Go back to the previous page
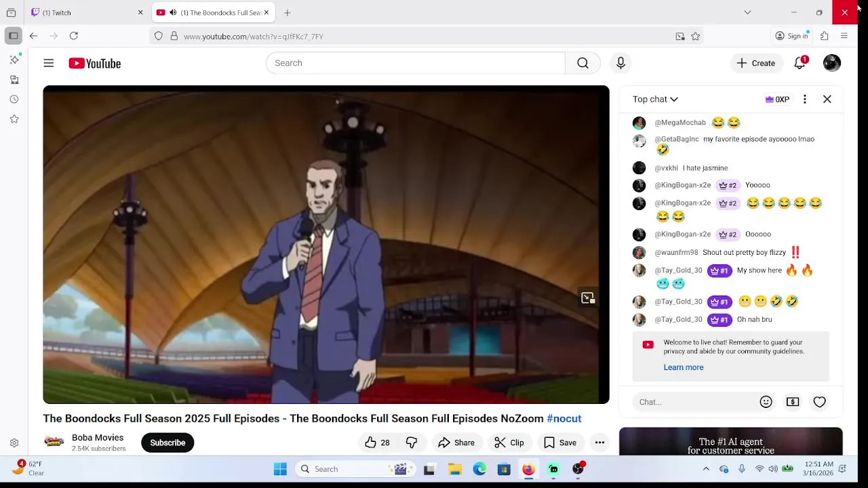868x488 pixels. 33,36
